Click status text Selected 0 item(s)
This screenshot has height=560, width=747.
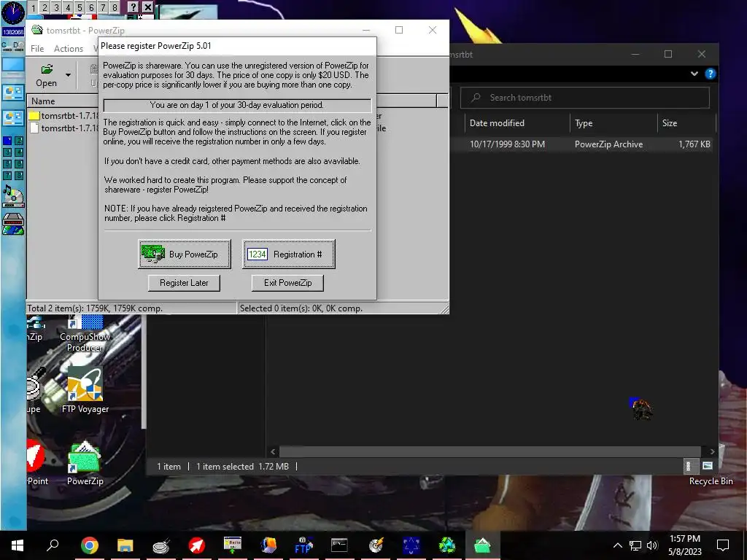tap(301, 308)
